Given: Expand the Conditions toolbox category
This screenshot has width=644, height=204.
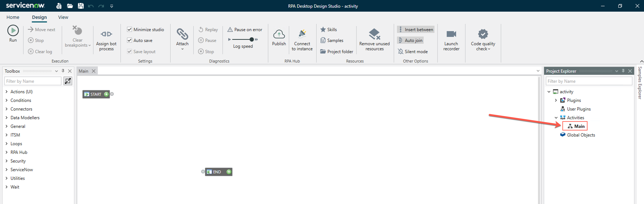Looking at the screenshot, I should coord(6,100).
